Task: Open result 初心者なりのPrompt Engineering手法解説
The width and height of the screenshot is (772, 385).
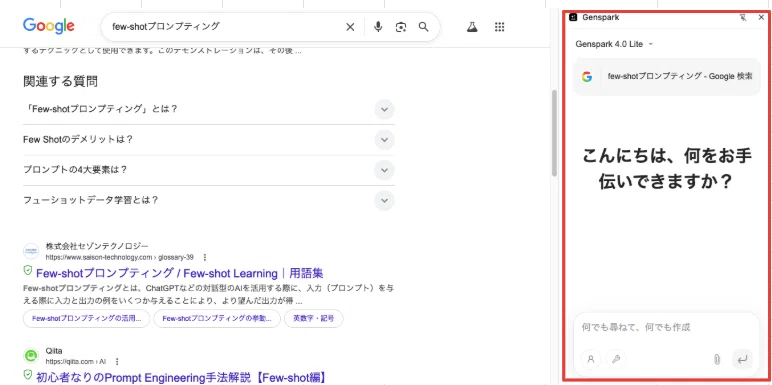Action: click(x=181, y=378)
